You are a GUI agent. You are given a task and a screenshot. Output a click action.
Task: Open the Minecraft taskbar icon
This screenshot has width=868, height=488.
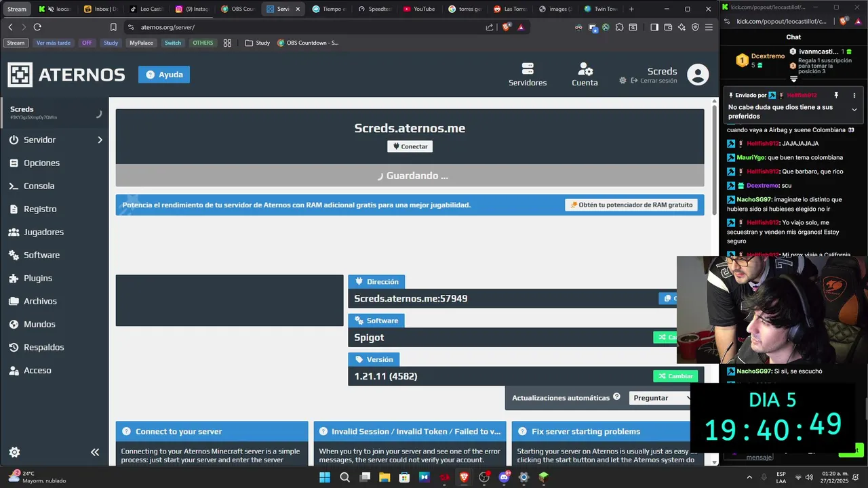[x=543, y=477]
